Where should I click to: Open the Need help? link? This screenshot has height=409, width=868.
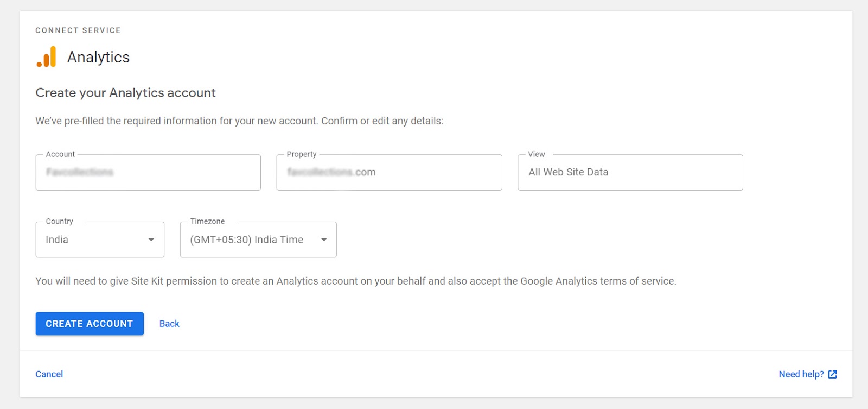pos(801,374)
